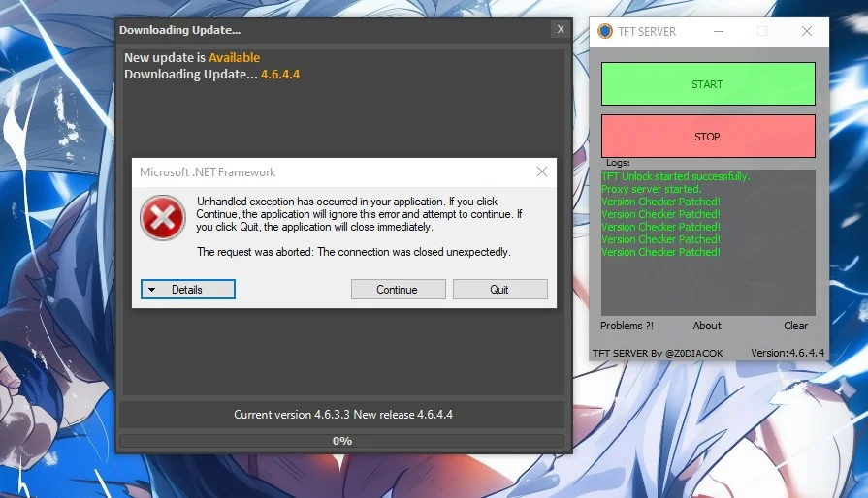Click 'Current version 4.6.3.3 New release 4.6.4.4' text
The height and width of the screenshot is (498, 868).
point(343,414)
